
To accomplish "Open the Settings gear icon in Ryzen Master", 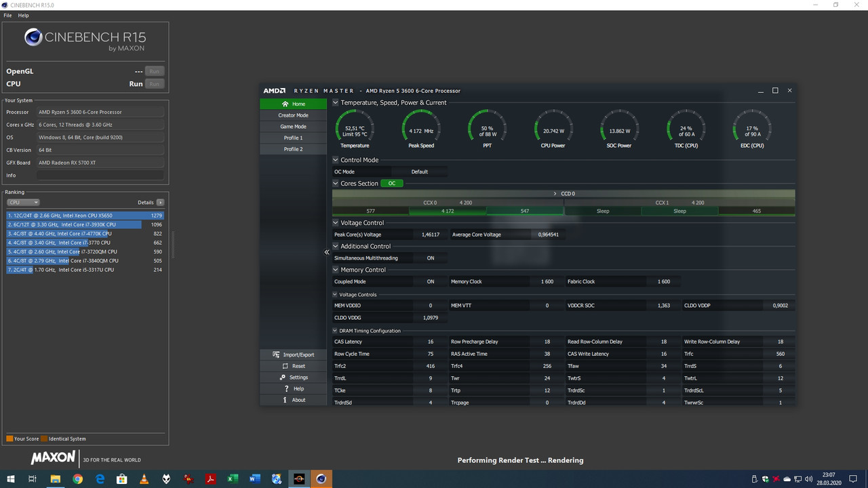I will (x=283, y=378).
